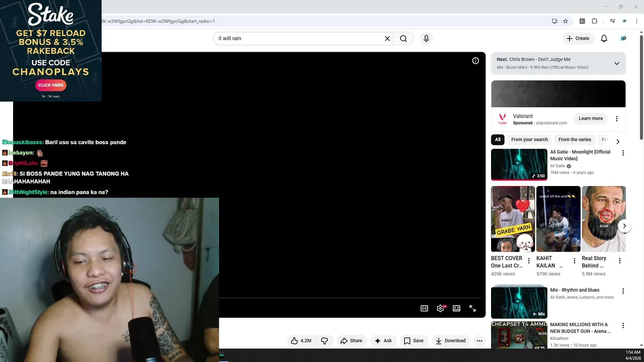Select From the series chip
The image size is (644, 362).
point(575,140)
